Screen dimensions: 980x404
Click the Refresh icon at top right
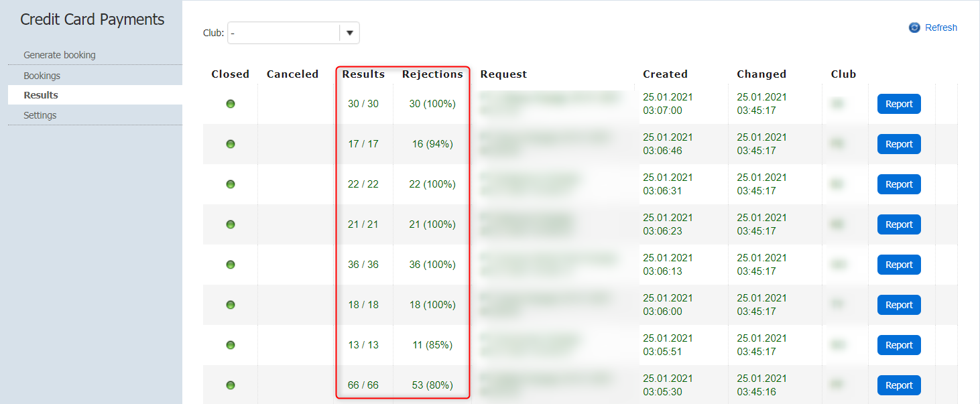click(914, 27)
